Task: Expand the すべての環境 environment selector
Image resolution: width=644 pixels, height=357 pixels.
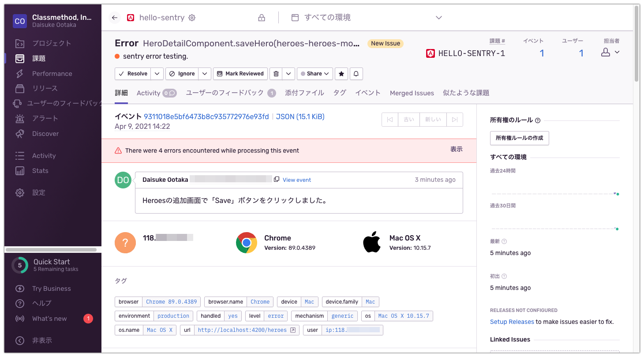Action: click(438, 17)
